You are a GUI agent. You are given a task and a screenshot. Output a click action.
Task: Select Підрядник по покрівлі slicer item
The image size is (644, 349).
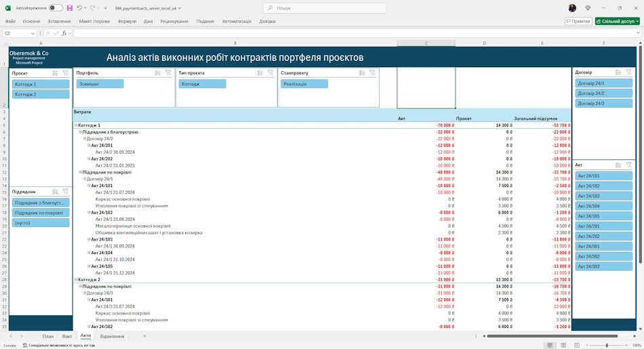[x=41, y=213]
